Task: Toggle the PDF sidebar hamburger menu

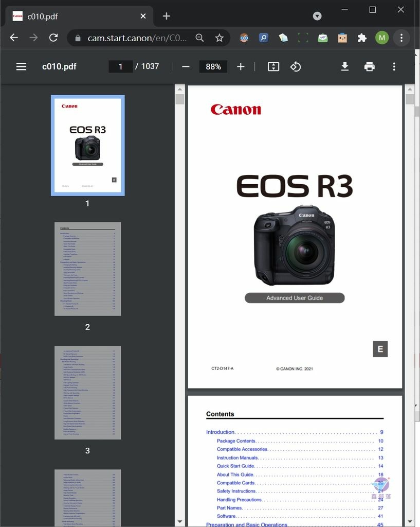Action: 21,66
